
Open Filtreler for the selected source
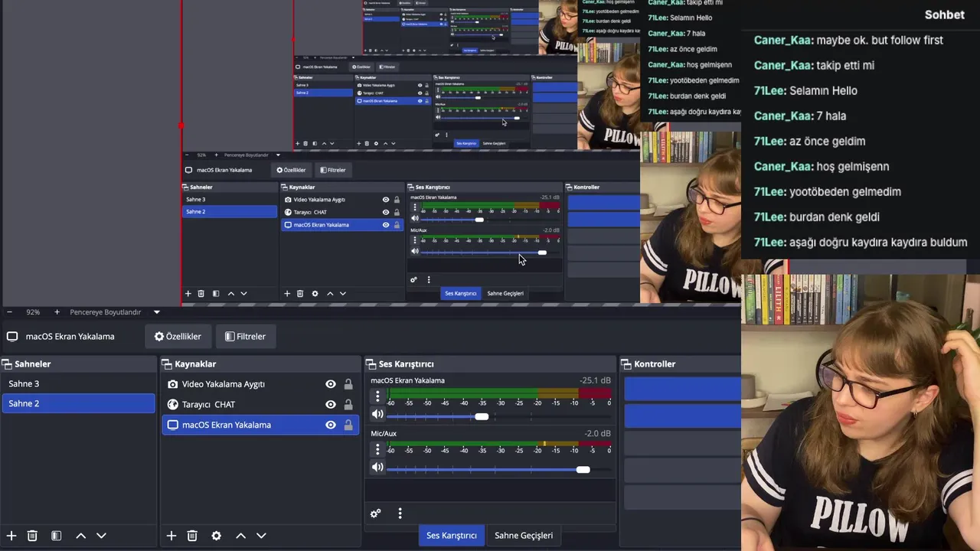[x=245, y=337]
